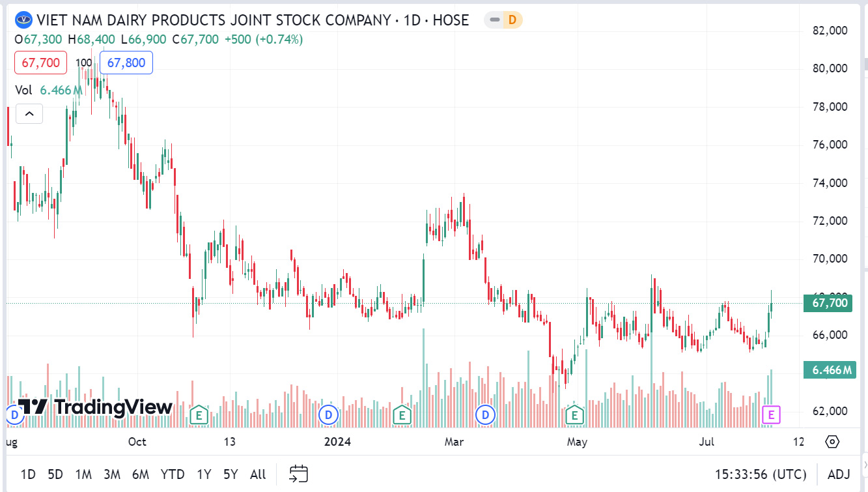Screen dimensions: 868x492
Task: Switch to the YTD range tab
Action: 173,474
